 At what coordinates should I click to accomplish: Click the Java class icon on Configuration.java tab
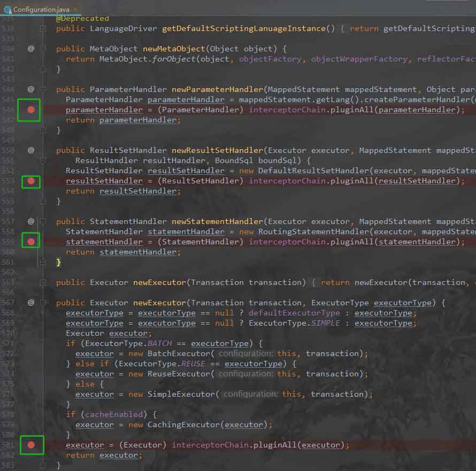click(x=7, y=10)
